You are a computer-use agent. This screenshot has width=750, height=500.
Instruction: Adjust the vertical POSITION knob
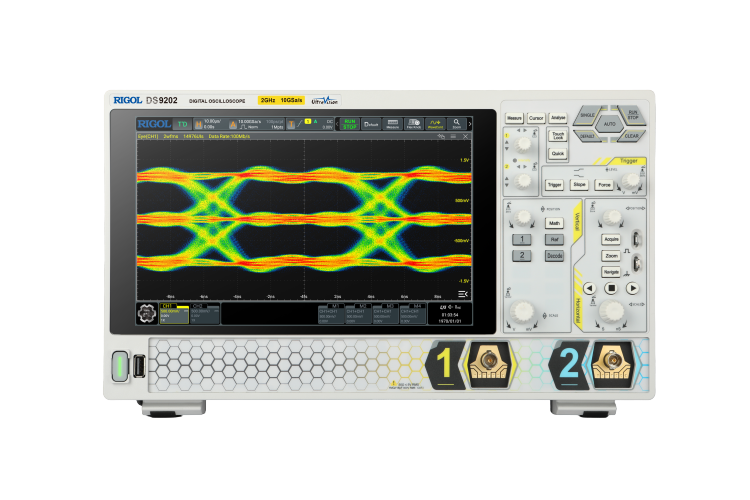click(523, 218)
